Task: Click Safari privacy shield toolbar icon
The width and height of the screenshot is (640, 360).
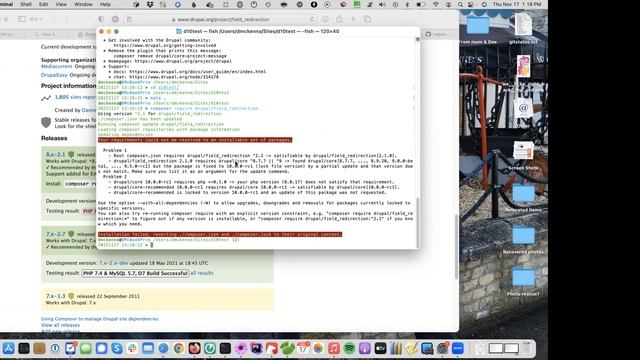Action: tap(101, 19)
